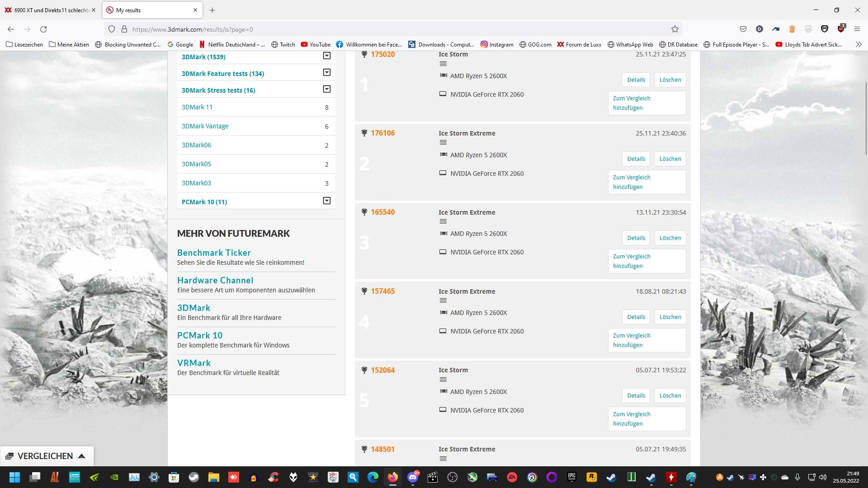
Task: Open a new browser tab with plus
Action: 212,10
